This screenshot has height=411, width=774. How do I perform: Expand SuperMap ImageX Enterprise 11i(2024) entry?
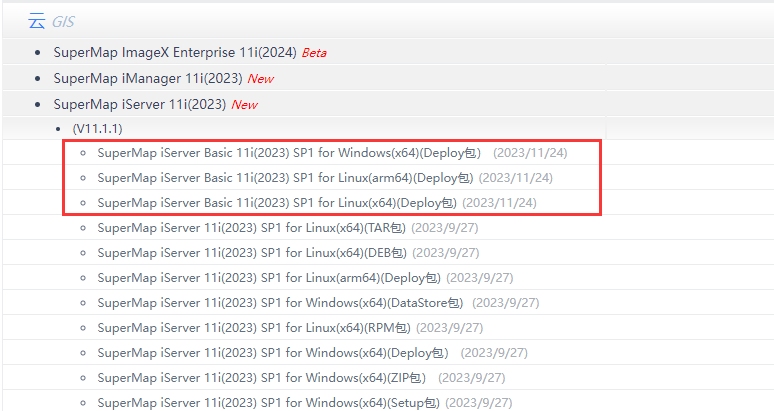click(x=175, y=52)
